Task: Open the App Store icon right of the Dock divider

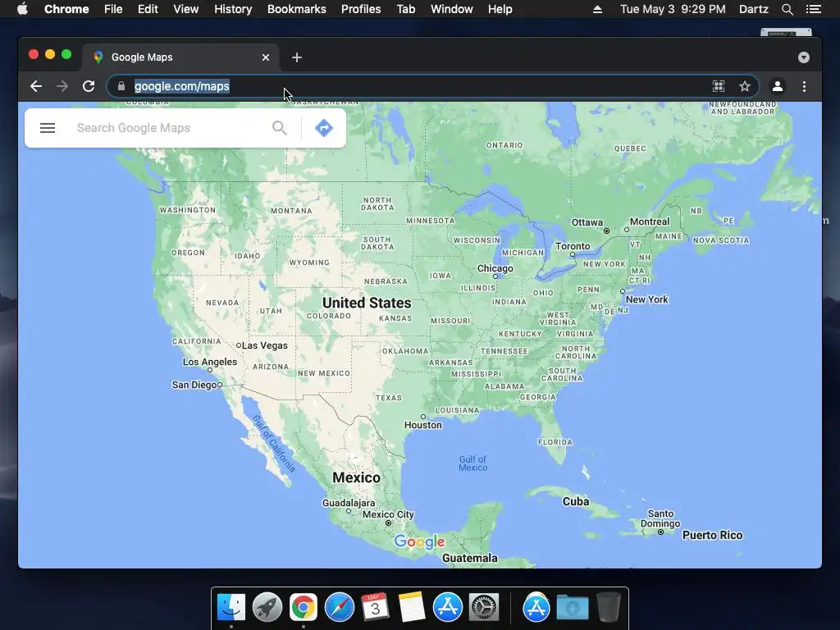Action: [536, 608]
